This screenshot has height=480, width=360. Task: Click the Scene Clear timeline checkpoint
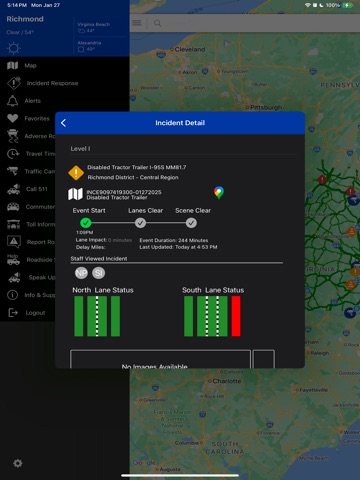point(191,223)
